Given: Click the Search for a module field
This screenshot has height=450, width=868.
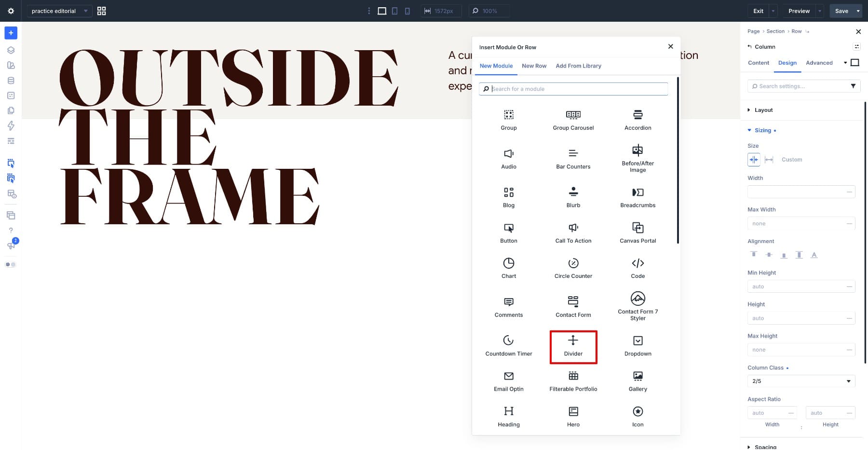Looking at the screenshot, I should 573,89.
